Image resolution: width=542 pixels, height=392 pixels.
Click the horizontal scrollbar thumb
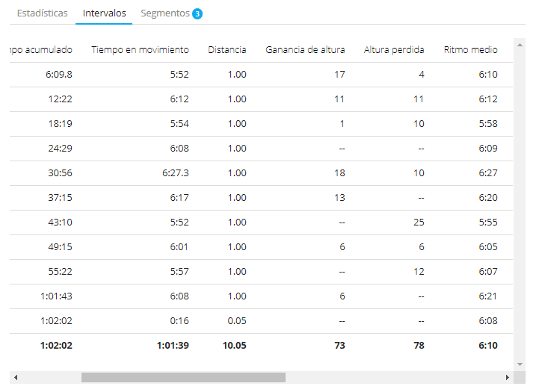pyautogui.click(x=183, y=378)
